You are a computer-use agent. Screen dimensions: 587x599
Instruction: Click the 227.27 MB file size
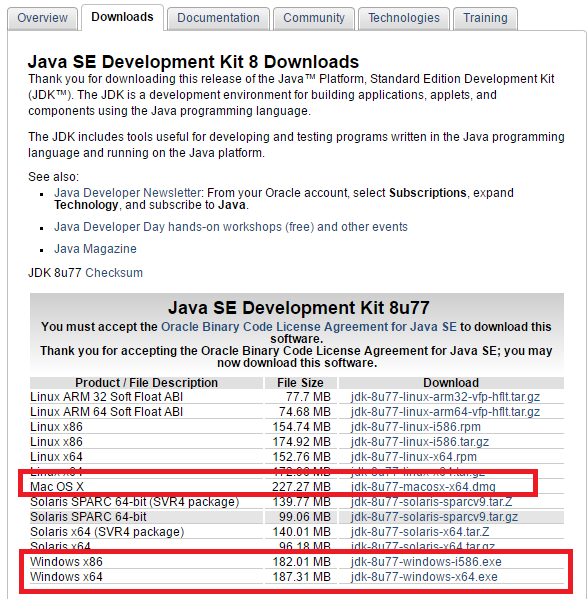[301, 487]
